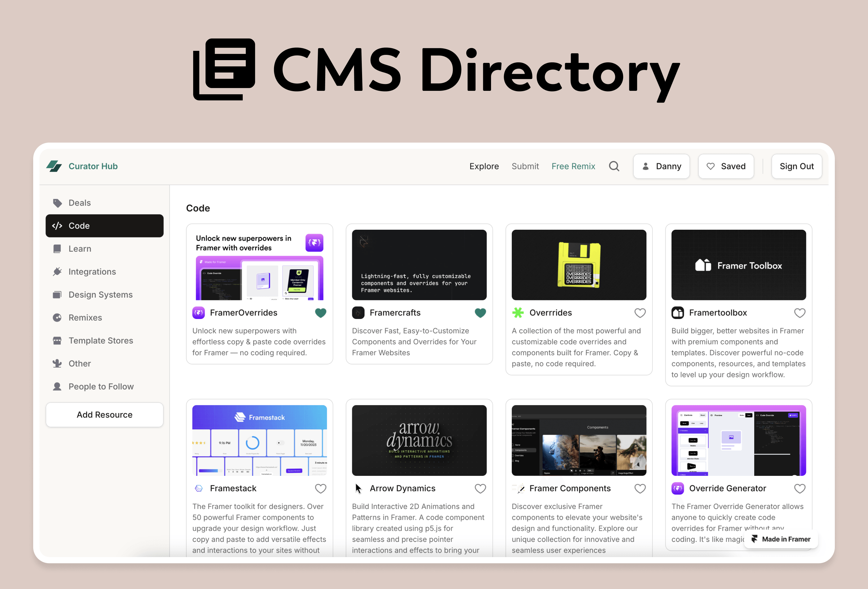Click the Add Resource button
This screenshot has height=589, width=868.
(104, 414)
